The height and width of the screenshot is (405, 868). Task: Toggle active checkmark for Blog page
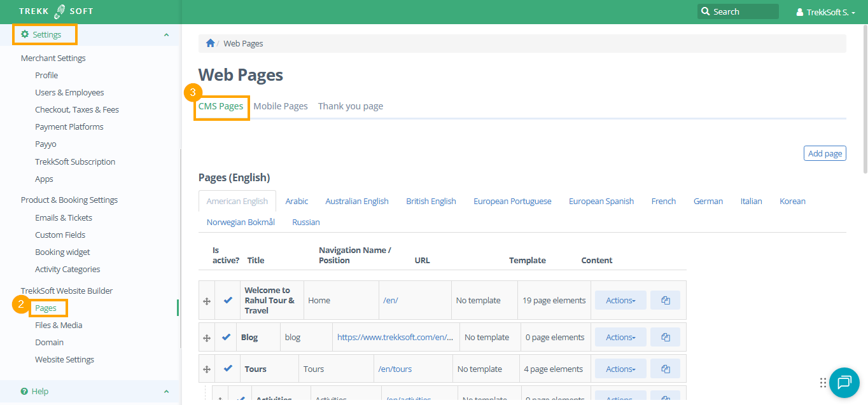click(226, 337)
